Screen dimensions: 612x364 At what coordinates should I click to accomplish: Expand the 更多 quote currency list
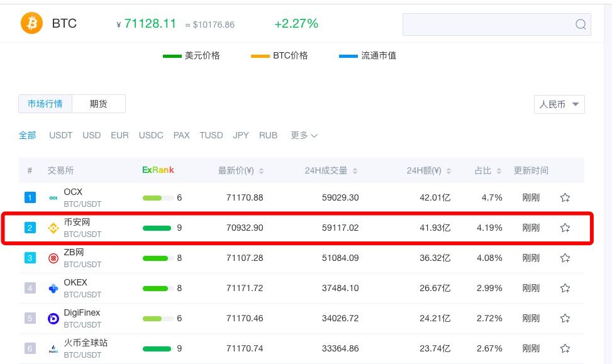tap(304, 135)
